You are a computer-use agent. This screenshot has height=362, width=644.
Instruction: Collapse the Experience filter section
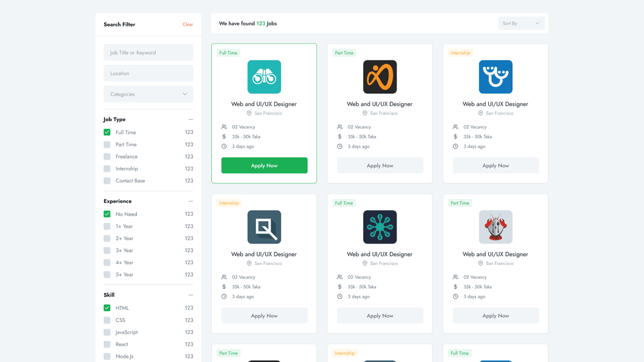point(191,201)
